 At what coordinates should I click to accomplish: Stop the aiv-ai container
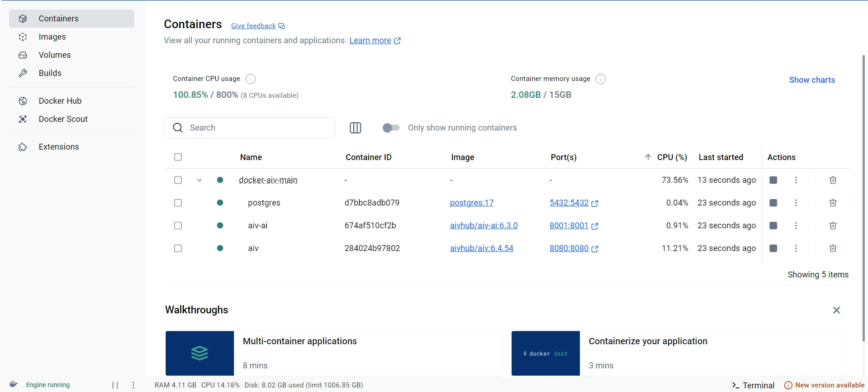(x=773, y=226)
